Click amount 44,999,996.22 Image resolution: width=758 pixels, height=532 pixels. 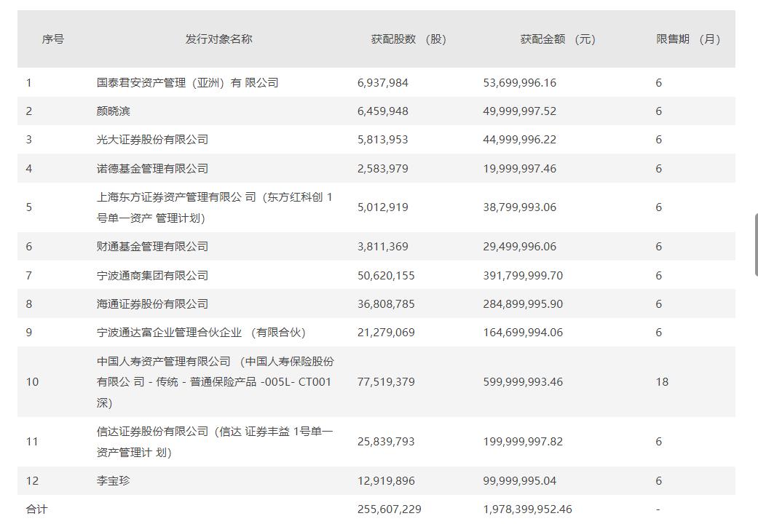[520, 140]
